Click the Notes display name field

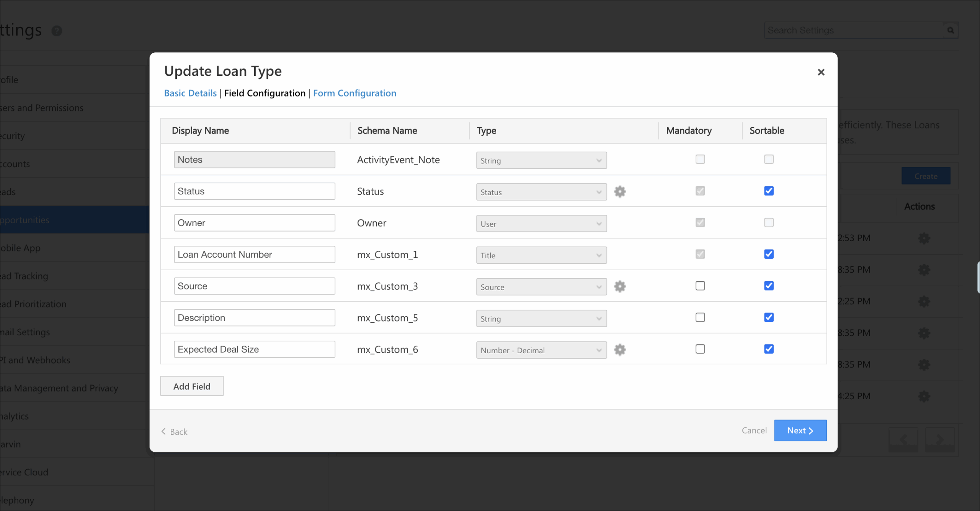tap(255, 160)
